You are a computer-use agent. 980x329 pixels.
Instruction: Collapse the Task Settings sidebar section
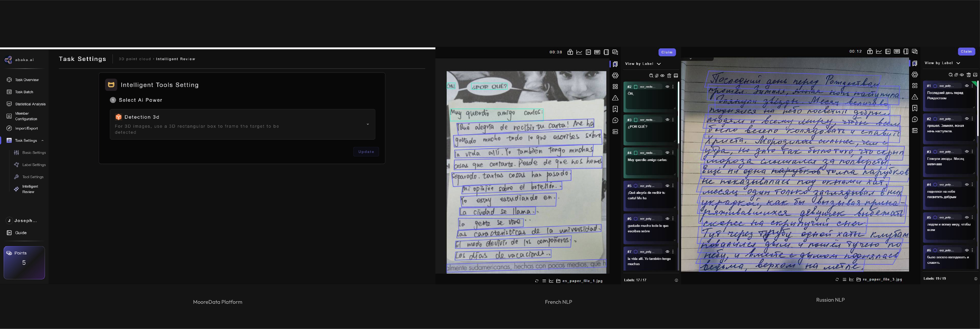tap(42, 141)
